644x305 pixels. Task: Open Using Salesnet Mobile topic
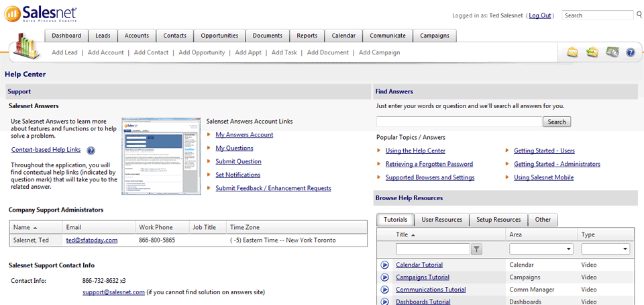[544, 177]
